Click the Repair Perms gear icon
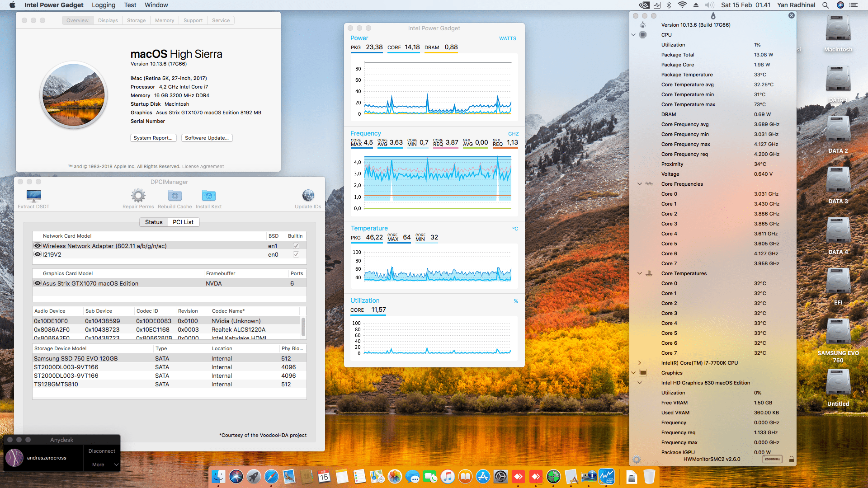868x488 pixels. [138, 196]
